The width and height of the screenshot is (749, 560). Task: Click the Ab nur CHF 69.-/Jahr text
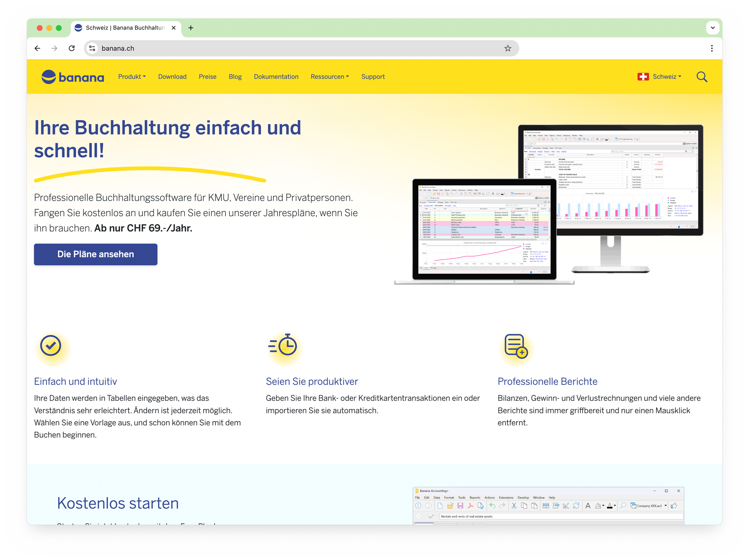(143, 228)
